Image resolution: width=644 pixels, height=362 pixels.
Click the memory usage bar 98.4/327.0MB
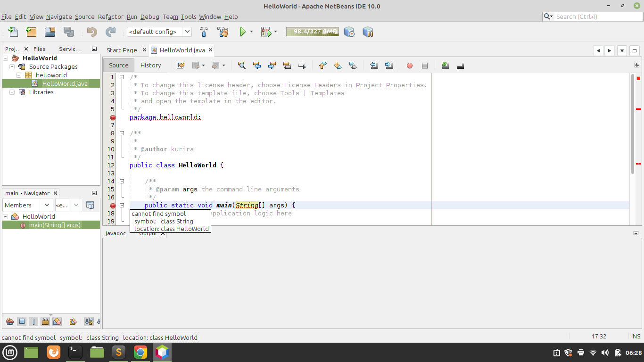point(312,32)
